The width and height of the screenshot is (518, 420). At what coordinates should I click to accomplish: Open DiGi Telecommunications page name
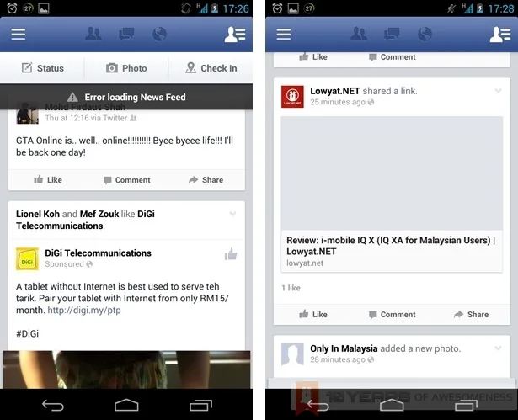[98, 253]
